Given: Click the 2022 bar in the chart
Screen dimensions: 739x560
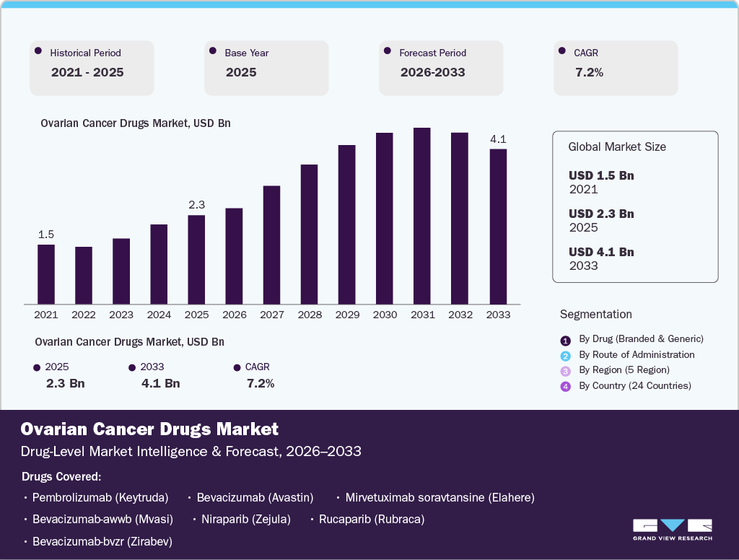Looking at the screenshot, I should click(x=84, y=275).
